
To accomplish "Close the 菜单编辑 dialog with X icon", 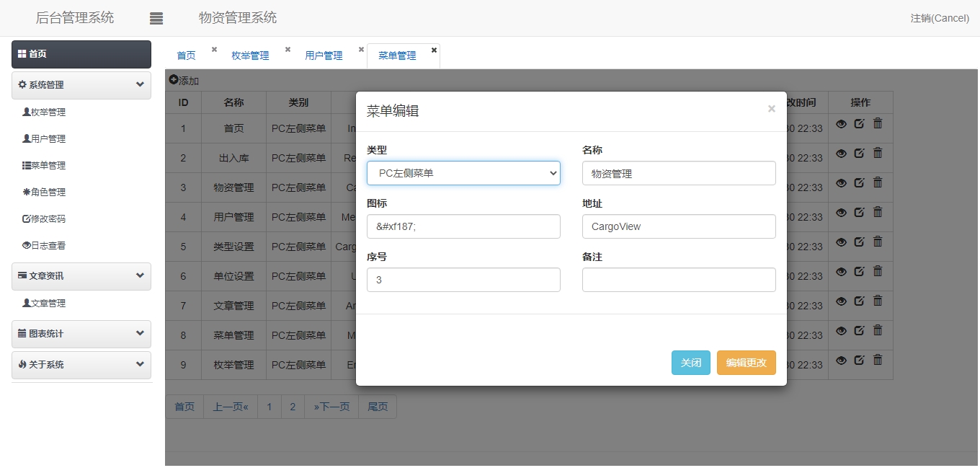I will pyautogui.click(x=771, y=109).
